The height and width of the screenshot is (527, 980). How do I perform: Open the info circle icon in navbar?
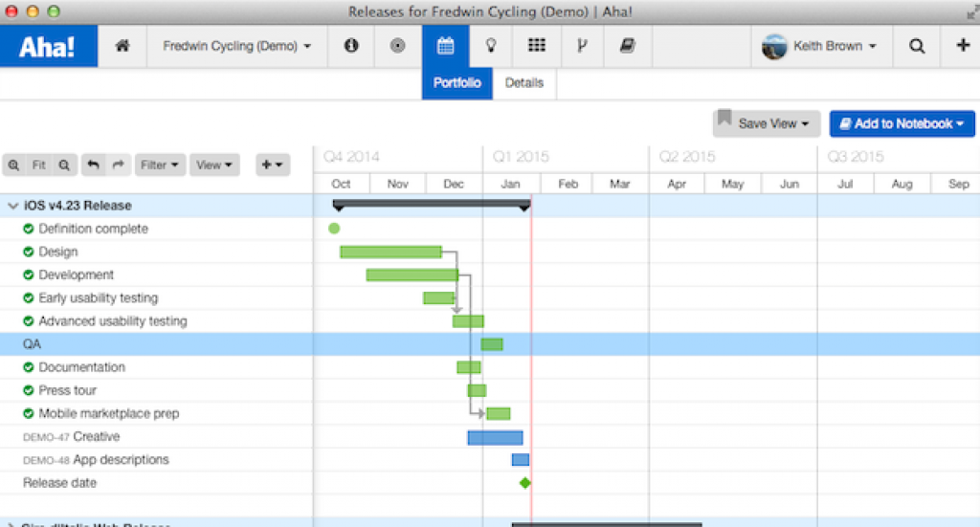coord(351,46)
